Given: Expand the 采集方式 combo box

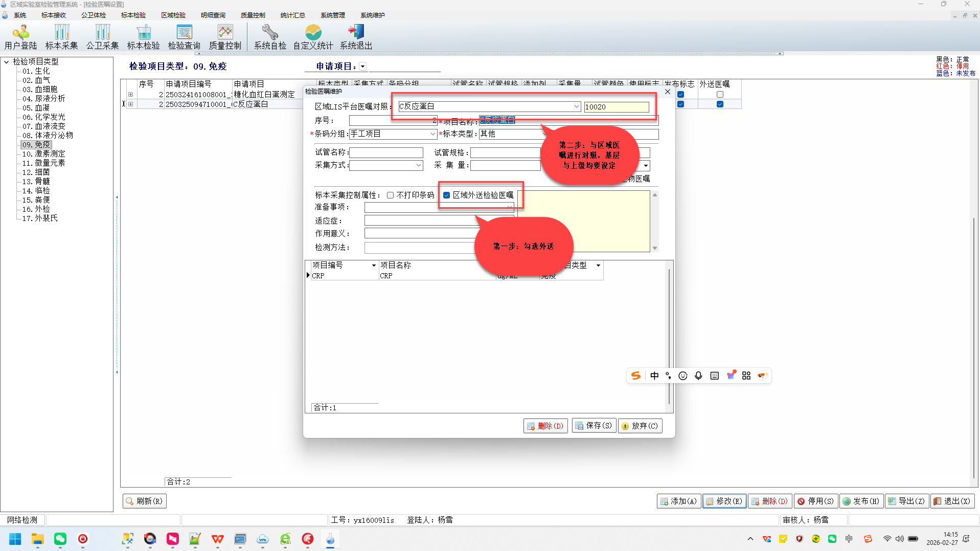Looking at the screenshot, I should (418, 165).
